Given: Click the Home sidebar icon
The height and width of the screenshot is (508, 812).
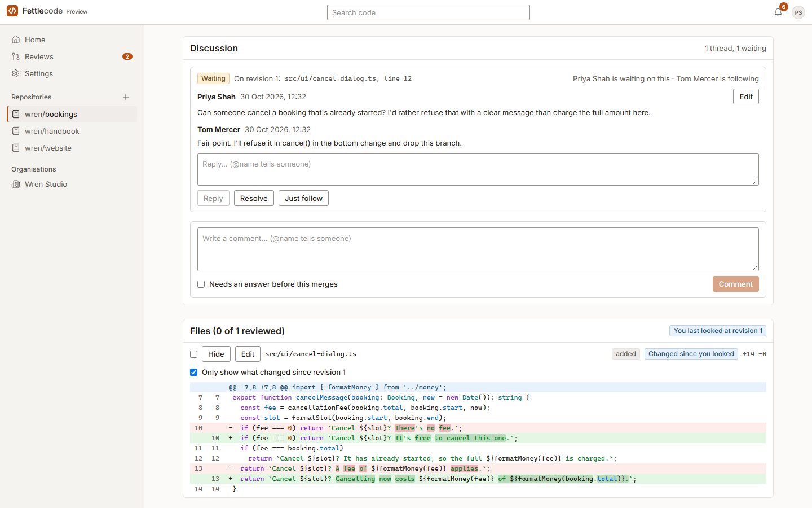Looking at the screenshot, I should point(16,40).
